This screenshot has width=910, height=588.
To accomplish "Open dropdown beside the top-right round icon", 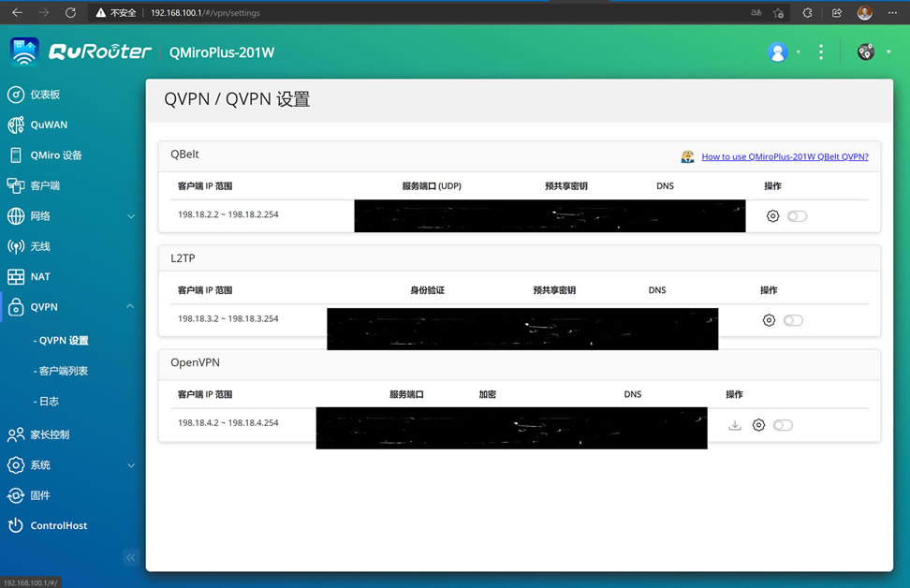I will coord(888,52).
